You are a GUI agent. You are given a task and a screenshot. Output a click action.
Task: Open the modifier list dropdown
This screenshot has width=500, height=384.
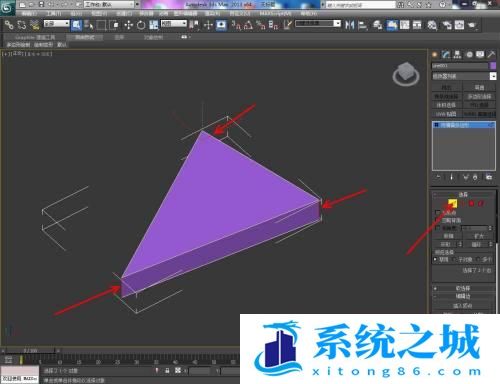(464, 76)
